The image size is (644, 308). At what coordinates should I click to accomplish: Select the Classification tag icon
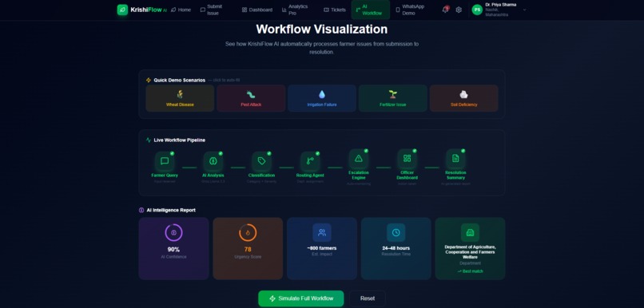tap(261, 160)
